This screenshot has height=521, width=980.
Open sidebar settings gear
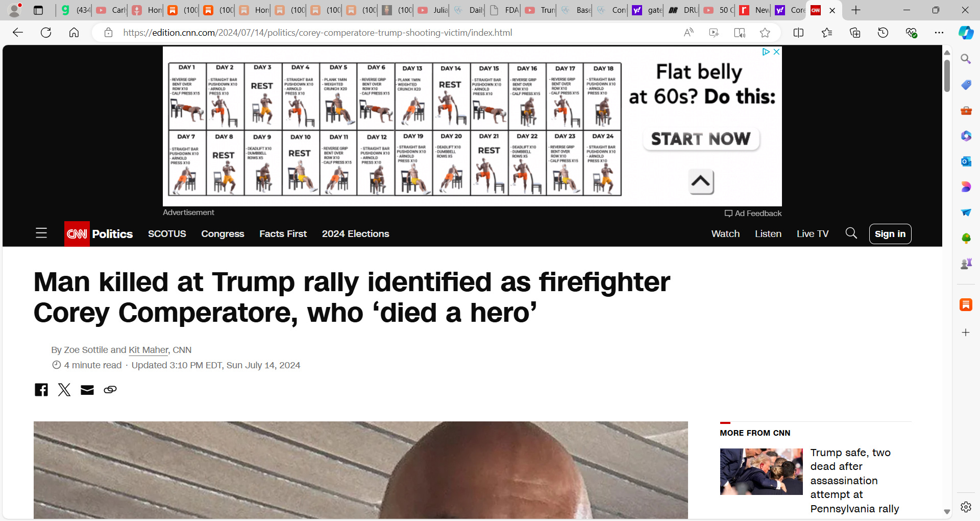coord(966,507)
